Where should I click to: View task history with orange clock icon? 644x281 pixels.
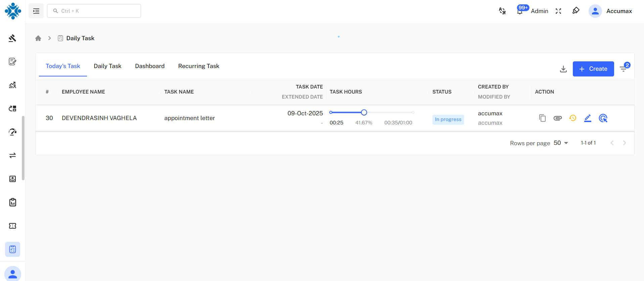[572, 118]
